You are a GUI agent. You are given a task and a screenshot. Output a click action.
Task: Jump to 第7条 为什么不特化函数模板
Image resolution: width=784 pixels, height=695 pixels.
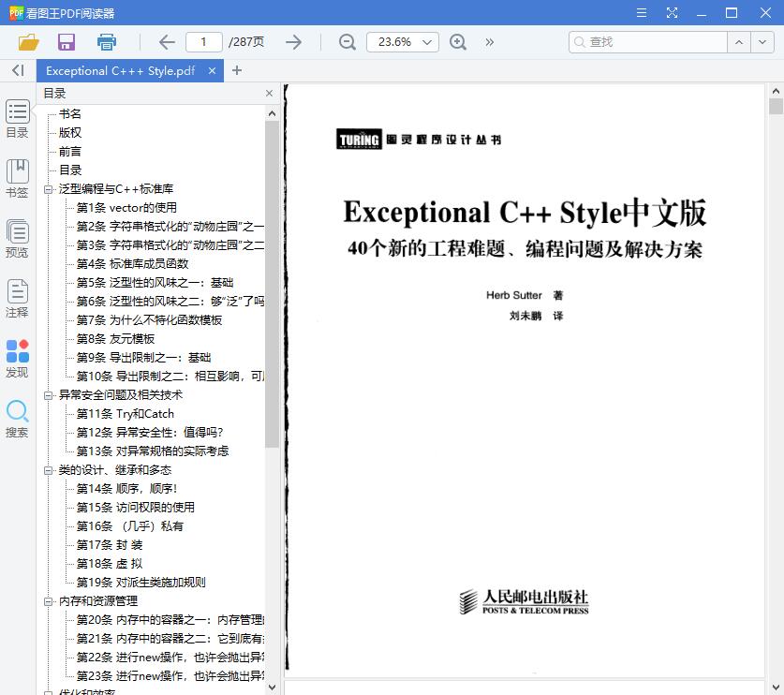click(149, 320)
